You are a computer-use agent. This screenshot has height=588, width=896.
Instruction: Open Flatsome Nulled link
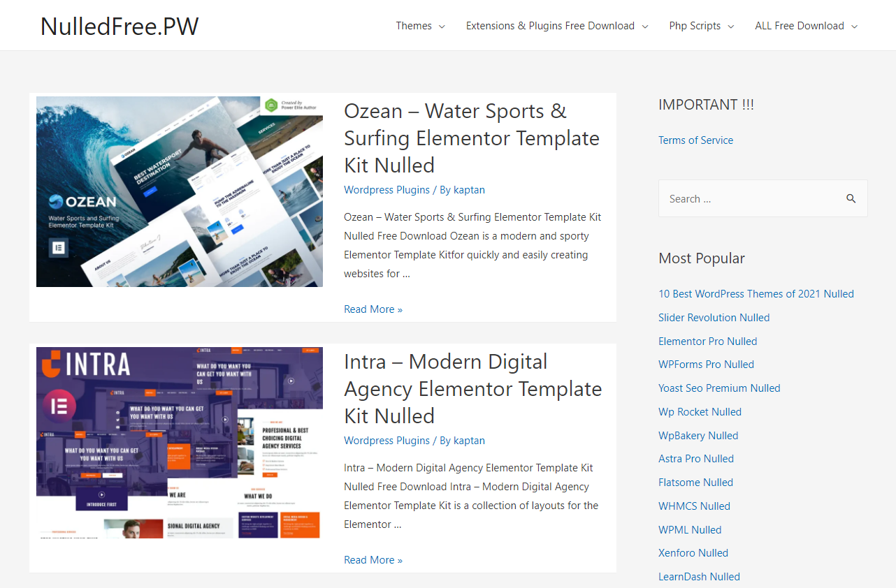[695, 483]
